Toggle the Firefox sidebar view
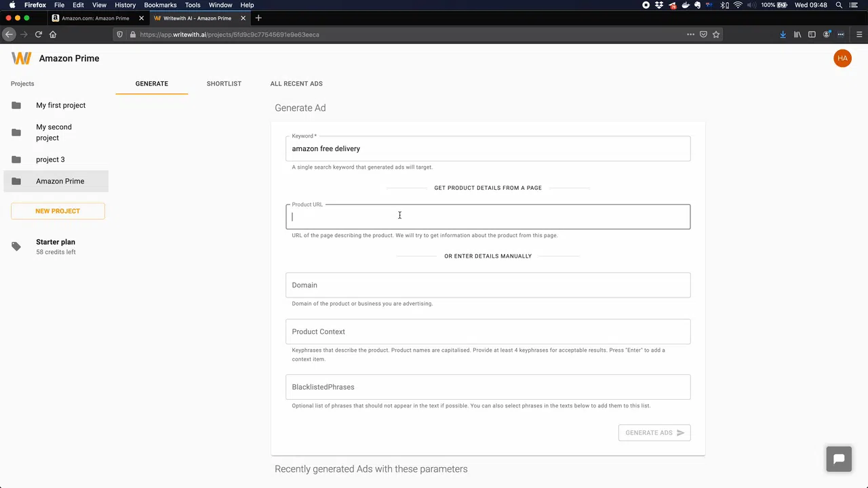868x488 pixels. [x=812, y=35]
